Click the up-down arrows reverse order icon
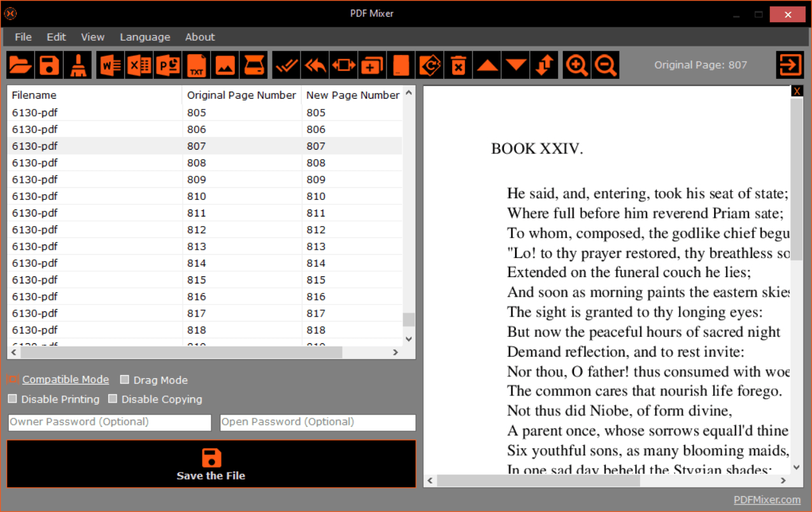 click(545, 65)
